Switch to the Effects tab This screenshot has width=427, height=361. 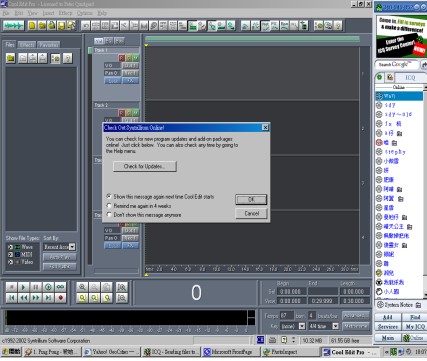[x=27, y=45]
